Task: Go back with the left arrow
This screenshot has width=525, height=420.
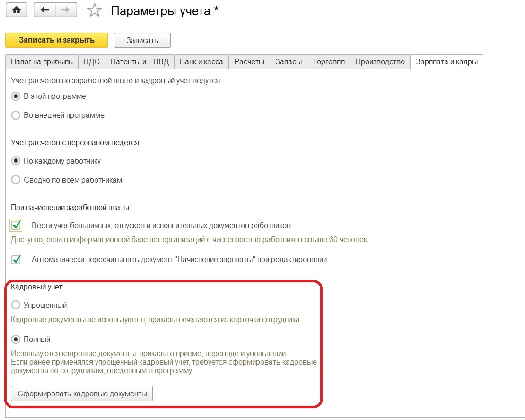Action: tap(45, 10)
